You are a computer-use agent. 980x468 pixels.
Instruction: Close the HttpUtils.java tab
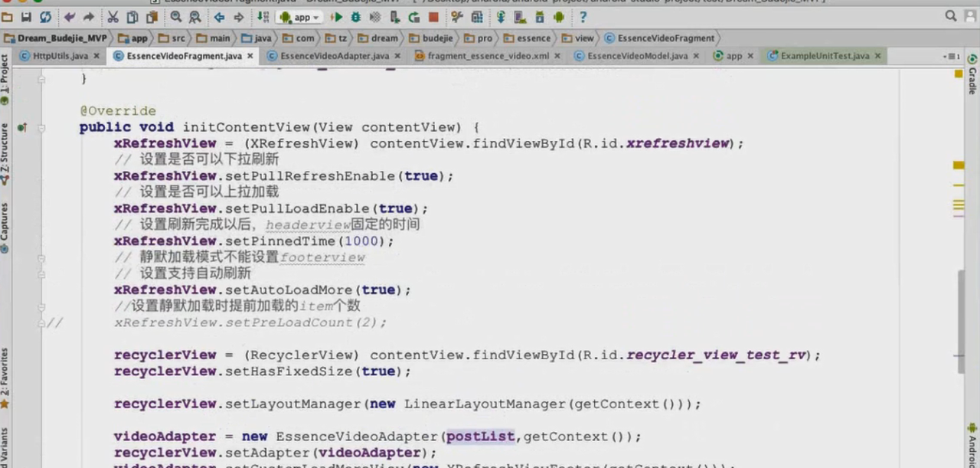click(96, 56)
